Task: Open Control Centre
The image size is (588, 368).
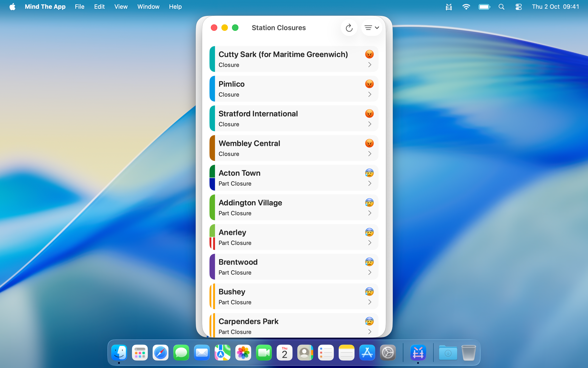Action: point(518,7)
